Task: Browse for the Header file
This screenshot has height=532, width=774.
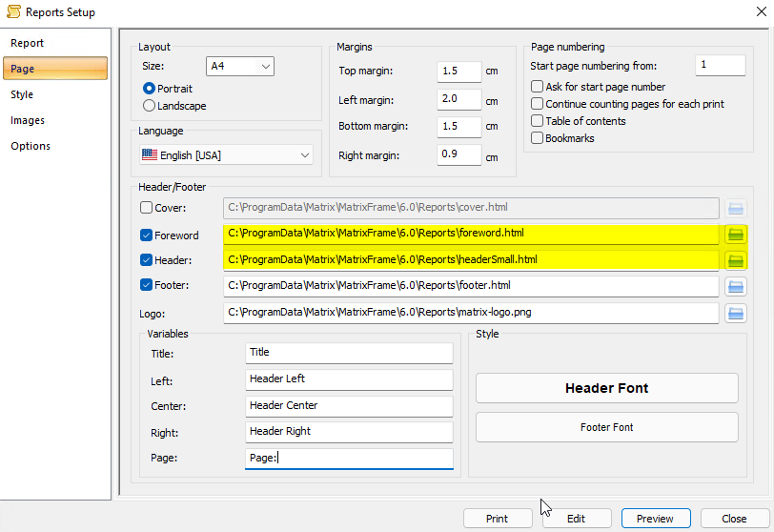Action: coord(736,260)
